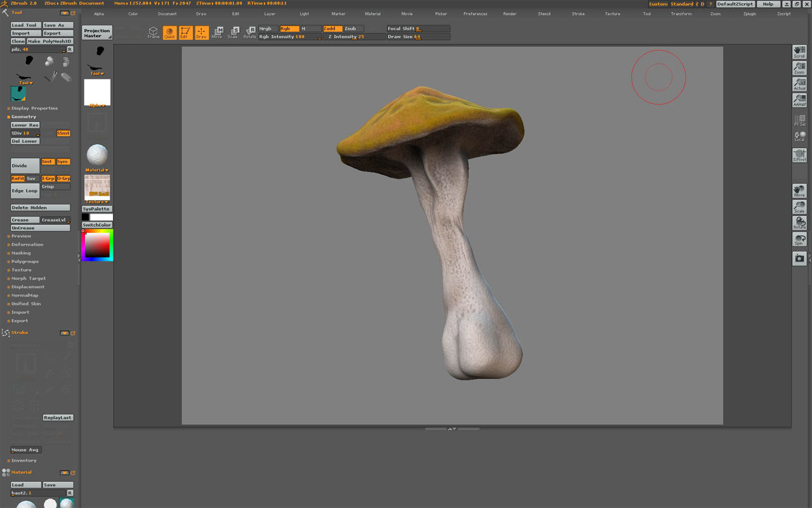Image resolution: width=812 pixels, height=508 pixels.
Task: Click the Frame cube icon
Action: pyautogui.click(x=154, y=32)
